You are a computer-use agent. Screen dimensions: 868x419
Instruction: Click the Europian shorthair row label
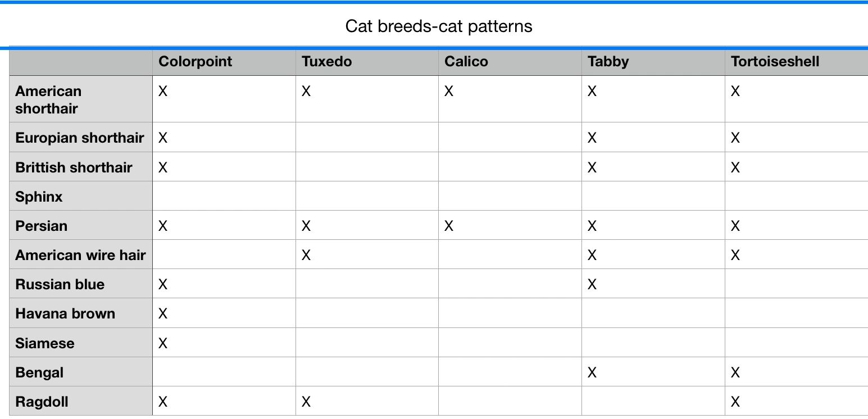[80, 138]
